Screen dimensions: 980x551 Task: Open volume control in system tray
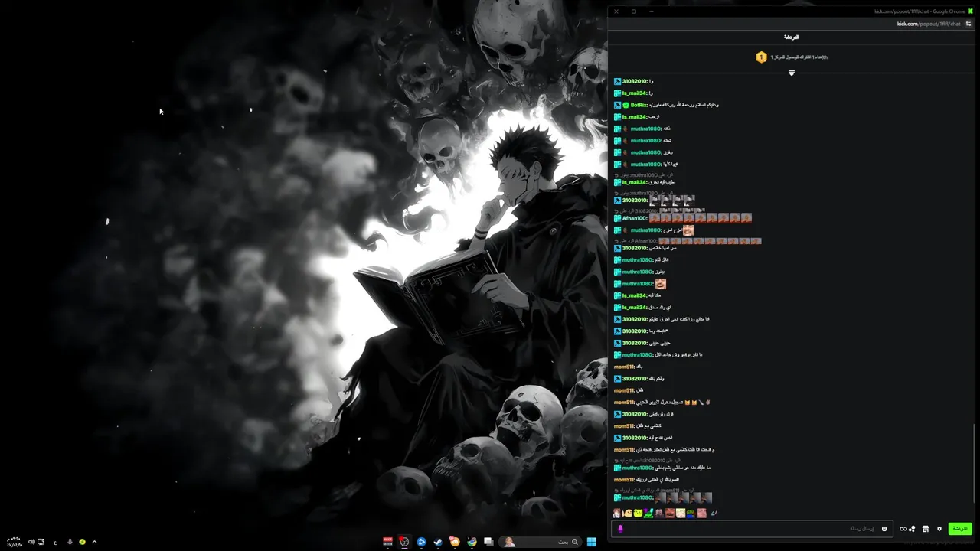(31, 542)
